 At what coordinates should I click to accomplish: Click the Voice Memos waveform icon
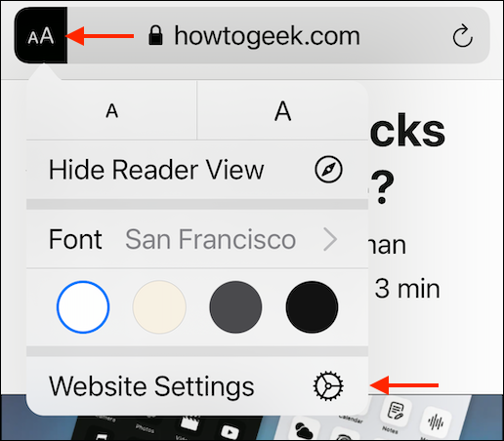[x=437, y=422]
